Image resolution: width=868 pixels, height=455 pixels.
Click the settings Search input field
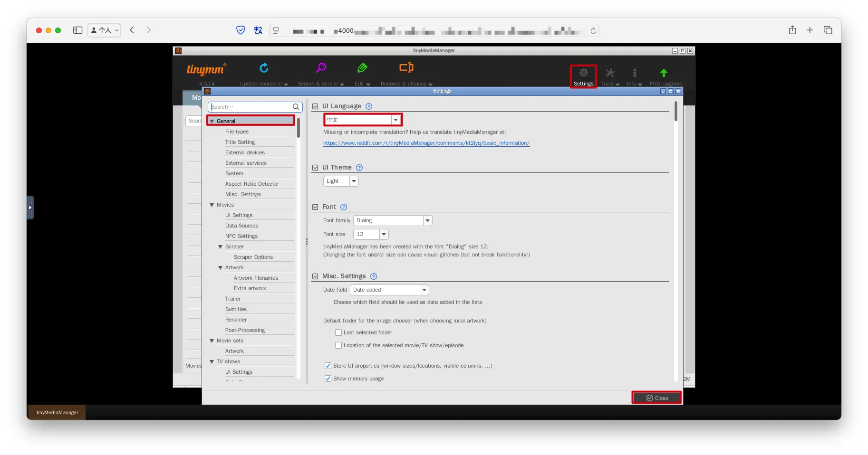[x=251, y=107]
